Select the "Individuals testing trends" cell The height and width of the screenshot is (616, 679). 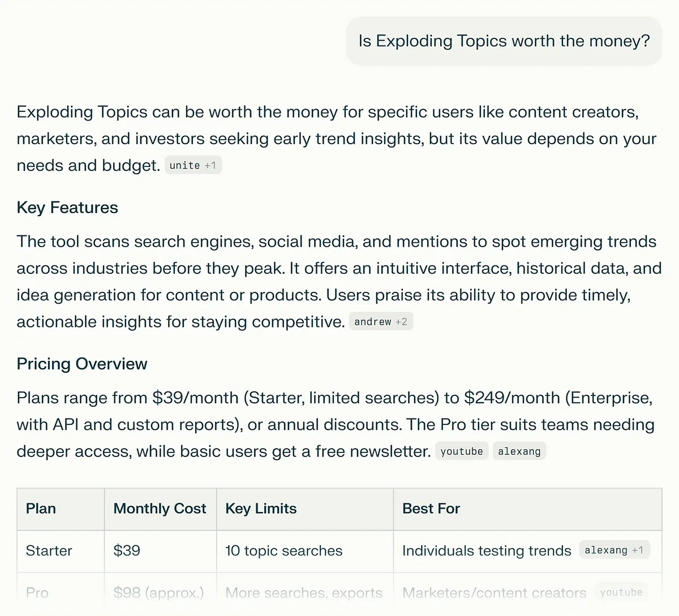click(x=486, y=550)
